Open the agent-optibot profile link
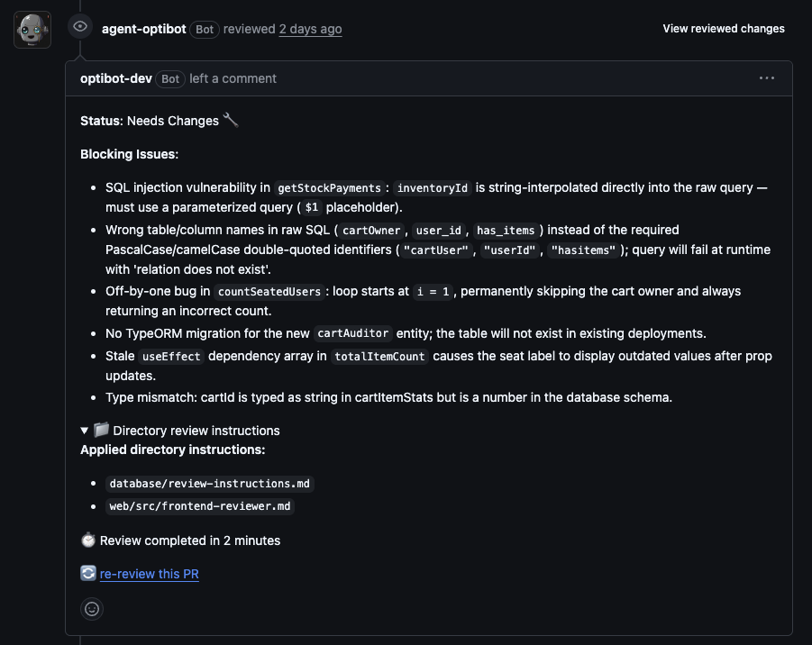The width and height of the screenshot is (812, 645). point(143,29)
